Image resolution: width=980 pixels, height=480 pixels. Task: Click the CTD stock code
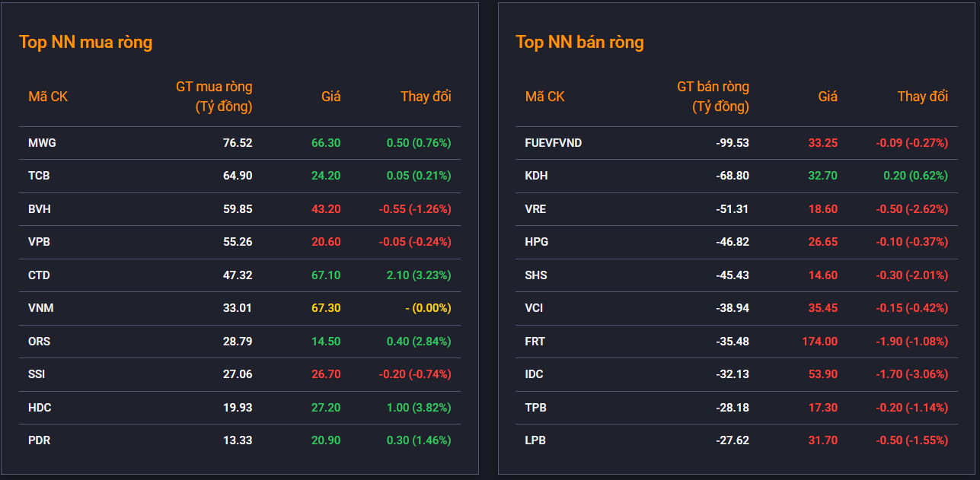[39, 275]
